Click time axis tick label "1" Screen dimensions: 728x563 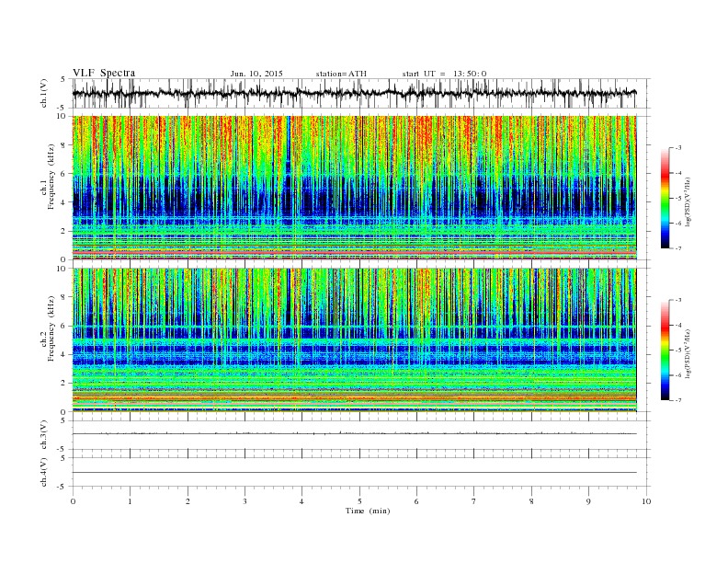coord(130,501)
